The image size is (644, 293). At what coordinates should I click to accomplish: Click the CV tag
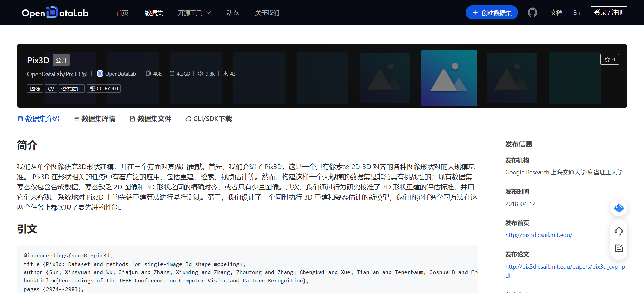51,89
